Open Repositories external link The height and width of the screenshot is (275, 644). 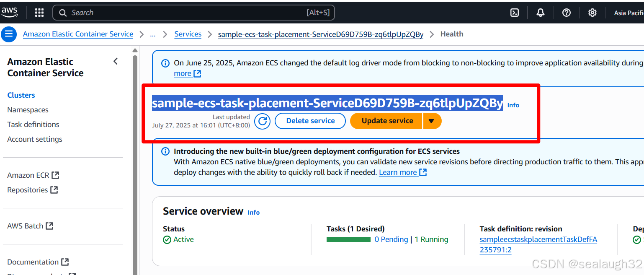pos(32,190)
